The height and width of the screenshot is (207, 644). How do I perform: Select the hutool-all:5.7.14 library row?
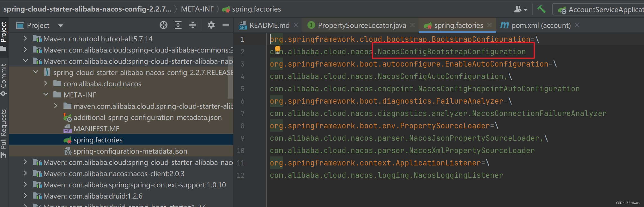point(121,39)
